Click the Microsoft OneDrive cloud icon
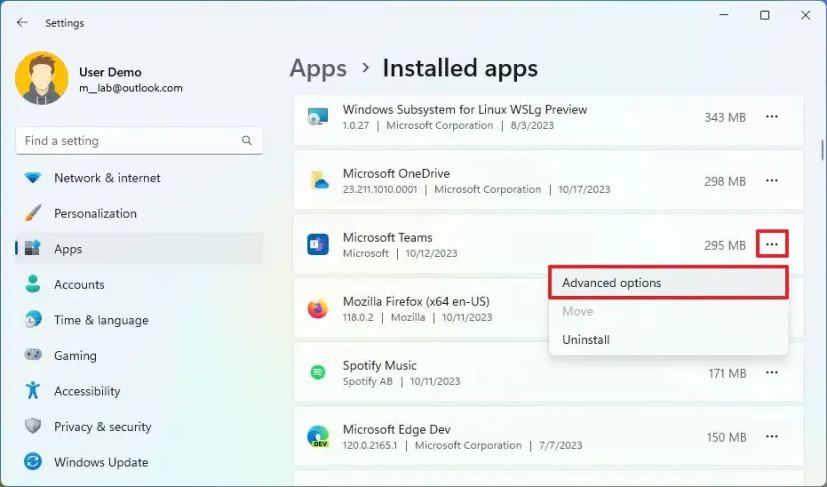The image size is (827, 487). pos(319,180)
